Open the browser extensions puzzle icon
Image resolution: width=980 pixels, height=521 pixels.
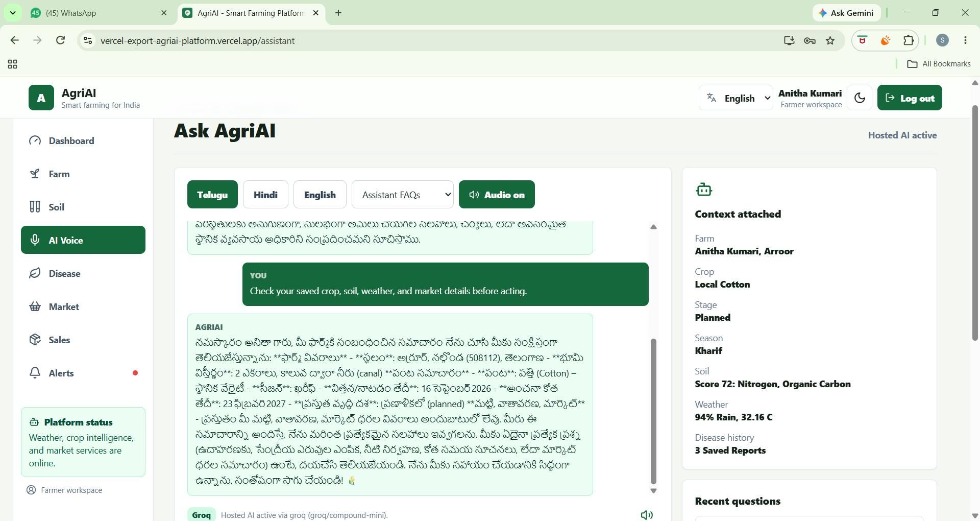coord(909,40)
